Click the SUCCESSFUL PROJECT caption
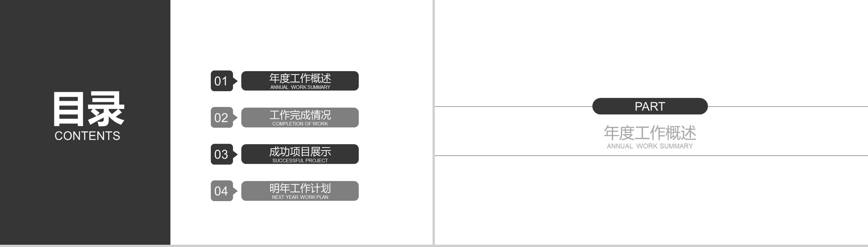 [300, 161]
